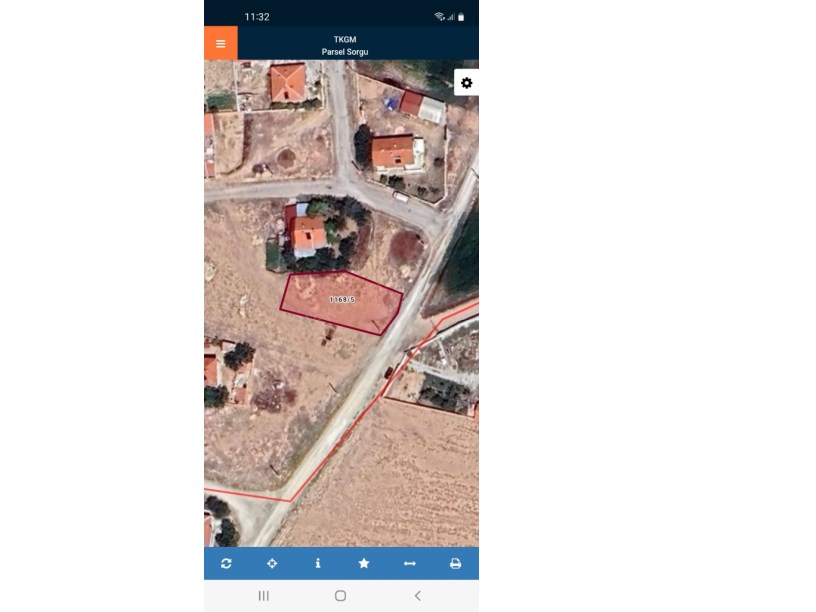The width and height of the screenshot is (816, 612).
Task: Tap the 1168/5 parcel label
Action: (x=342, y=299)
